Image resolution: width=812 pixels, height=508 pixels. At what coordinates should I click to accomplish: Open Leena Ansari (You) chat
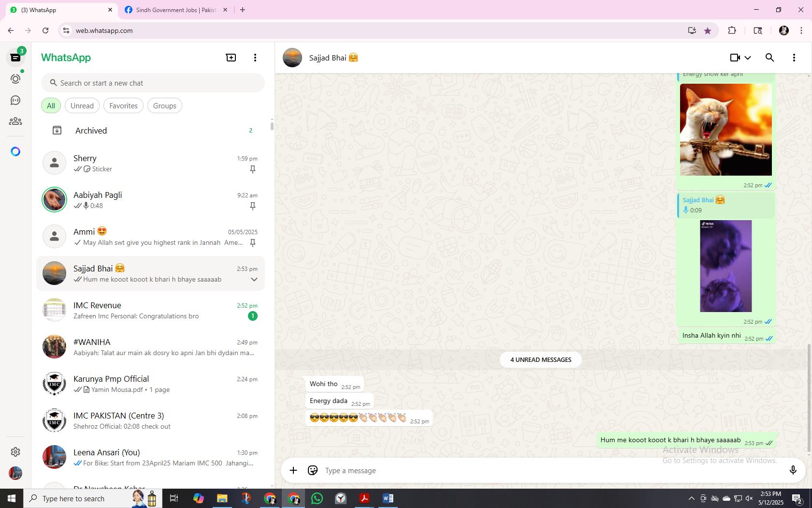151,457
